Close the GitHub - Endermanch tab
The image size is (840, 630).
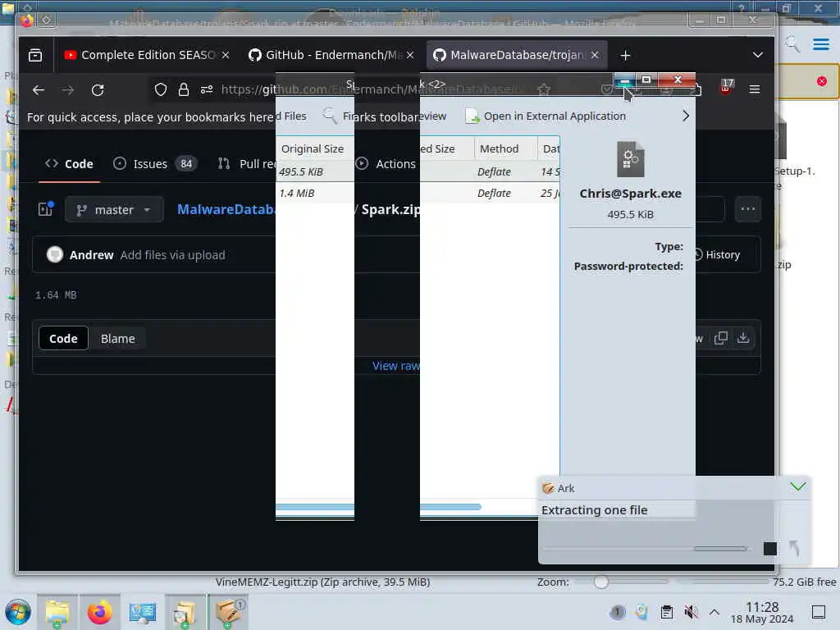tap(410, 55)
